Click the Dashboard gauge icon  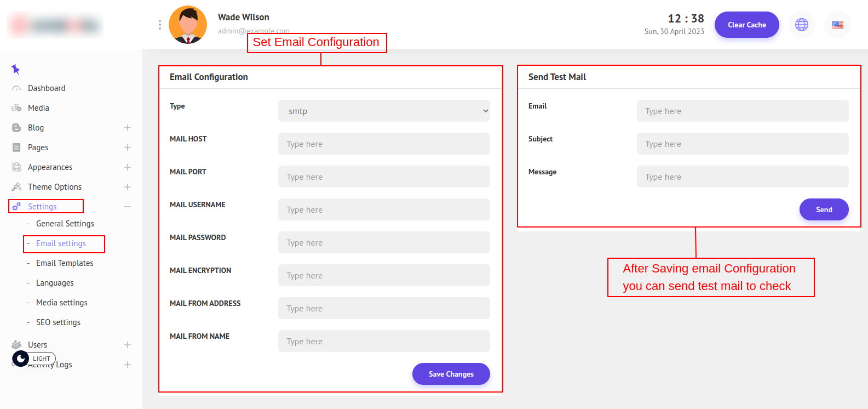(x=16, y=88)
